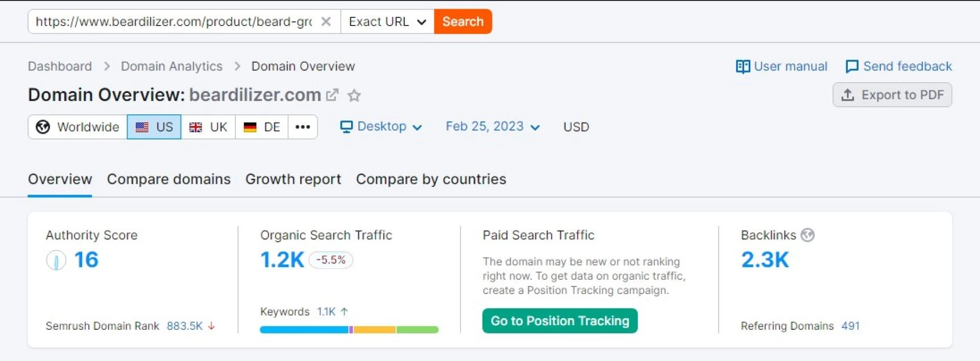This screenshot has height=361, width=980.
Task: Open the Exact URL dropdown
Action: click(x=387, y=21)
